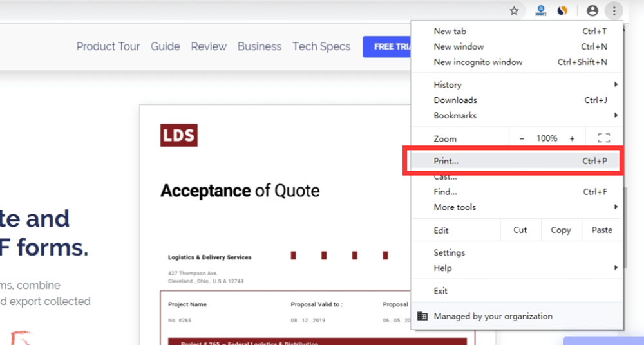Click the orange circular extension icon
Screen dimensions: 644x345
(562, 10)
